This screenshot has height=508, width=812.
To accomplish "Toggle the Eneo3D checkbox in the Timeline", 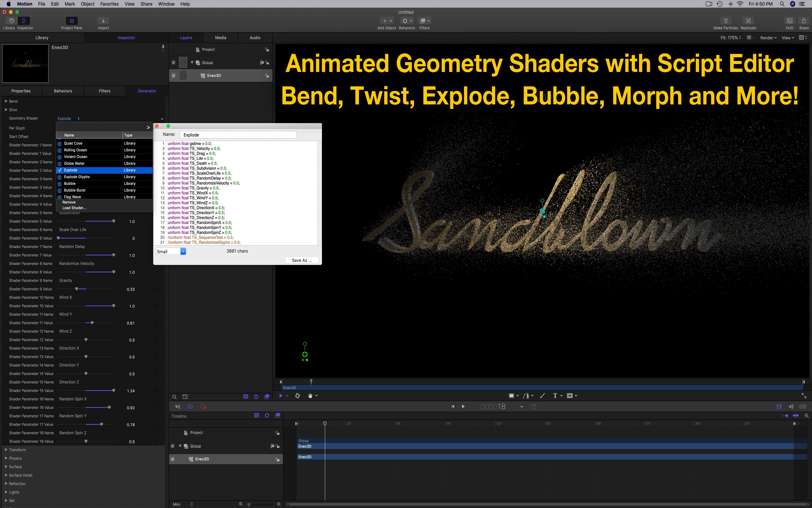I will click(x=173, y=459).
